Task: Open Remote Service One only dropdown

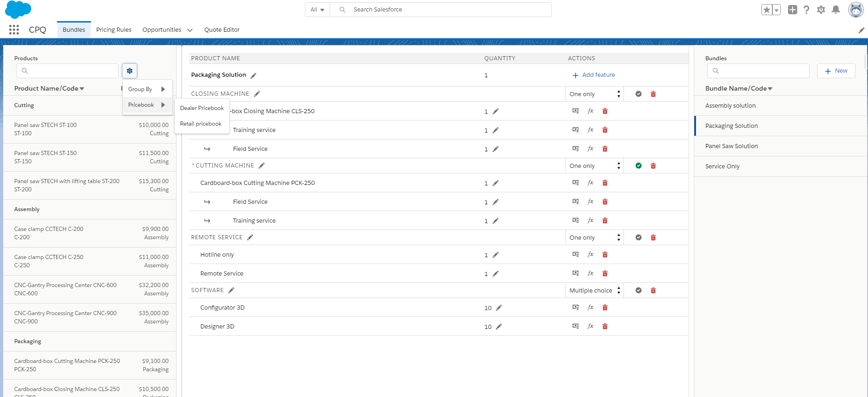Action: 594,237
